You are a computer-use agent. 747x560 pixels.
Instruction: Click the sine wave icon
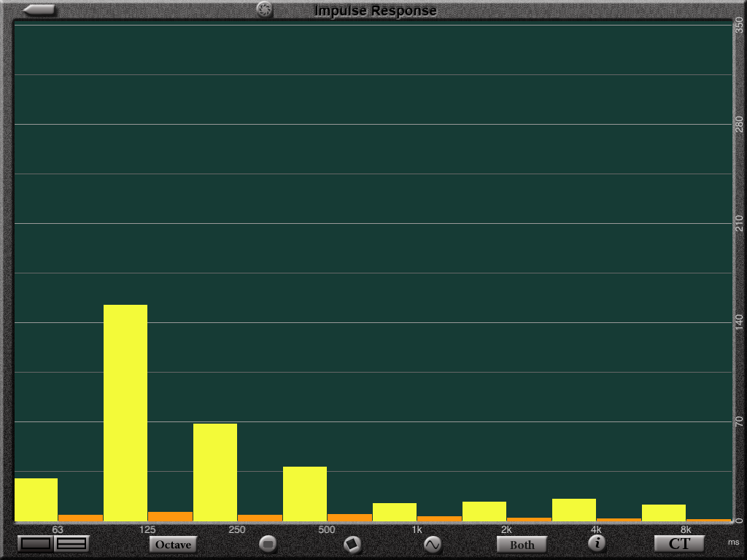tap(433, 544)
